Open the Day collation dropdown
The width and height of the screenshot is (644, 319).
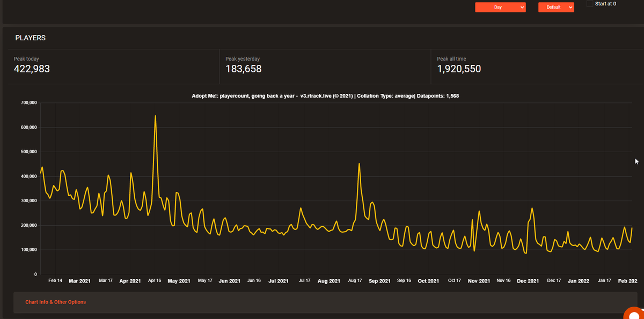[500, 7]
